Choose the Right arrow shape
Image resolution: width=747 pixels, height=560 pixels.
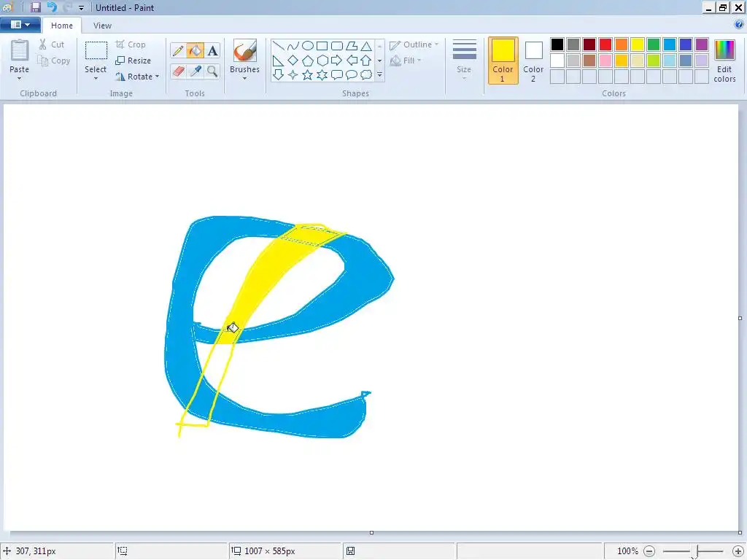pyautogui.click(x=337, y=61)
